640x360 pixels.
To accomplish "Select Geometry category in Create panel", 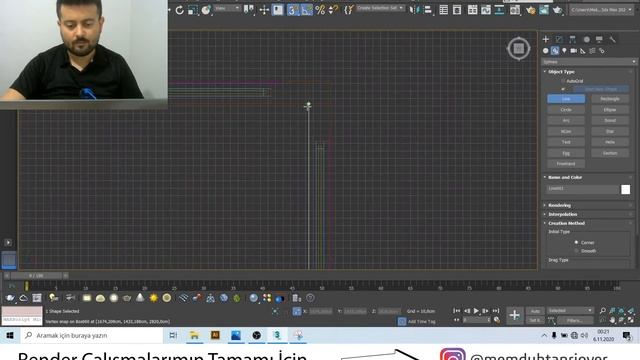I will (546, 51).
